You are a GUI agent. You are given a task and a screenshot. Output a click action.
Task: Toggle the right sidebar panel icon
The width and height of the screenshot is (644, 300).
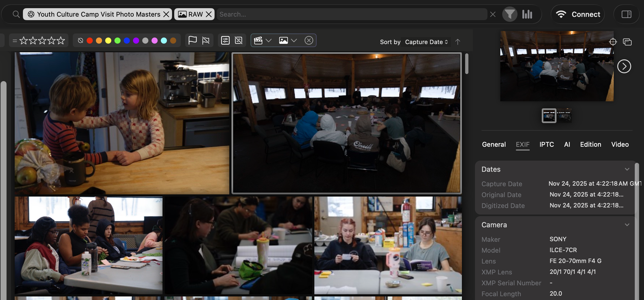626,14
